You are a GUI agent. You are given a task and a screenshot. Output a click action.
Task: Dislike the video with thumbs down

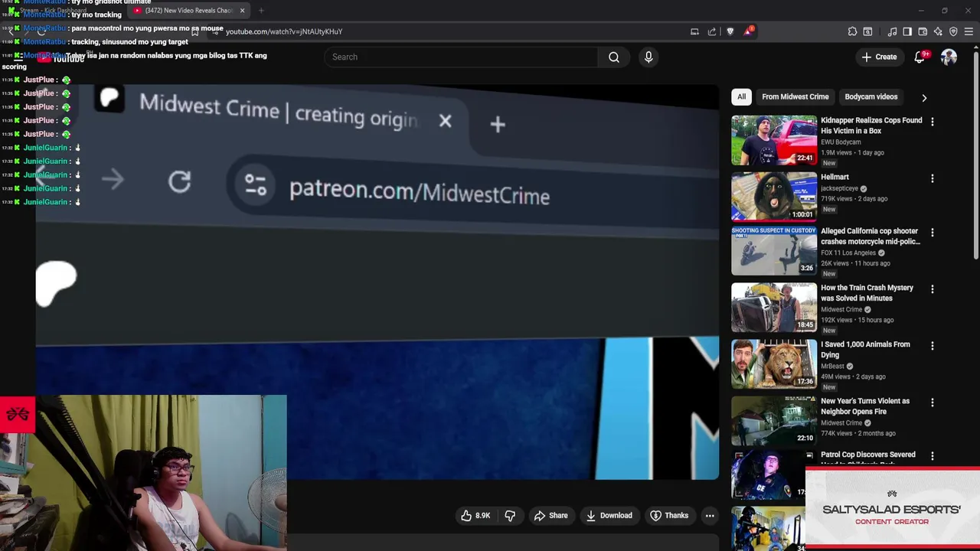510,516
